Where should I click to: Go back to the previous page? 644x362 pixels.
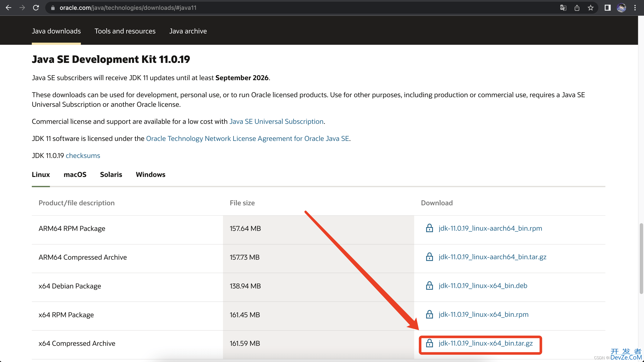pyautogui.click(x=9, y=8)
